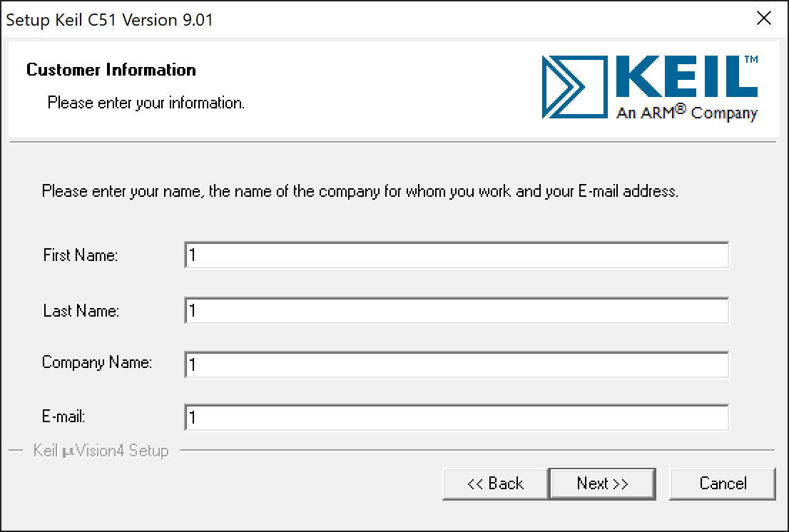Click the instruction text about entering your name
Screen dimensions: 789x532
click(x=361, y=191)
